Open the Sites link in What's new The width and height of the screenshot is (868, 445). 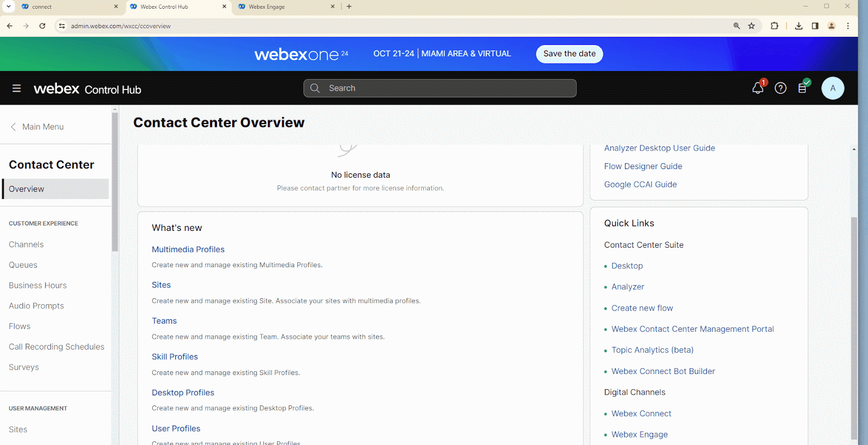coord(161,285)
